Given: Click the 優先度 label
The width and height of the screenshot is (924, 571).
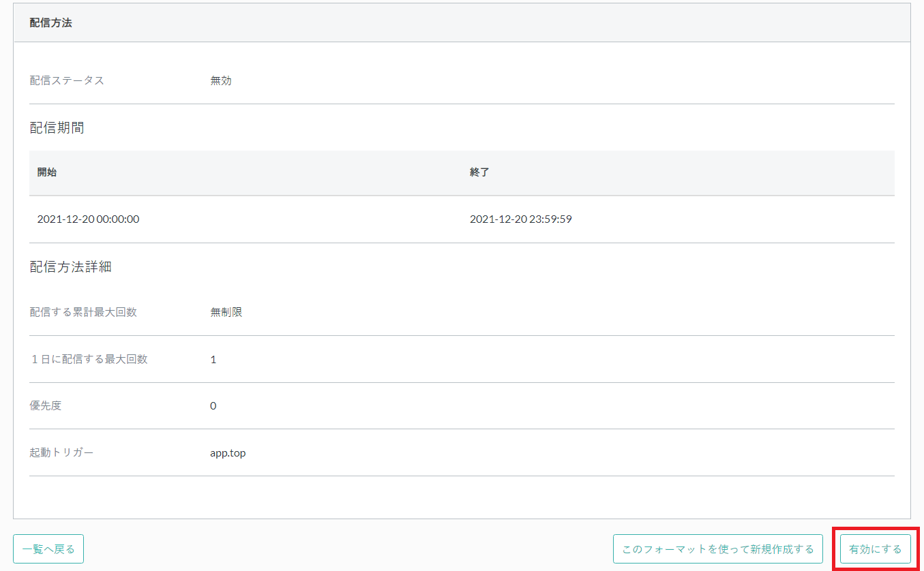Looking at the screenshot, I should [46, 405].
